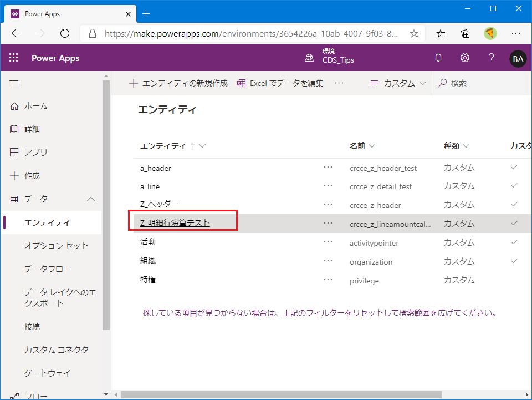Open データ レイクへのエクスポート in the sidebar

pos(60,297)
